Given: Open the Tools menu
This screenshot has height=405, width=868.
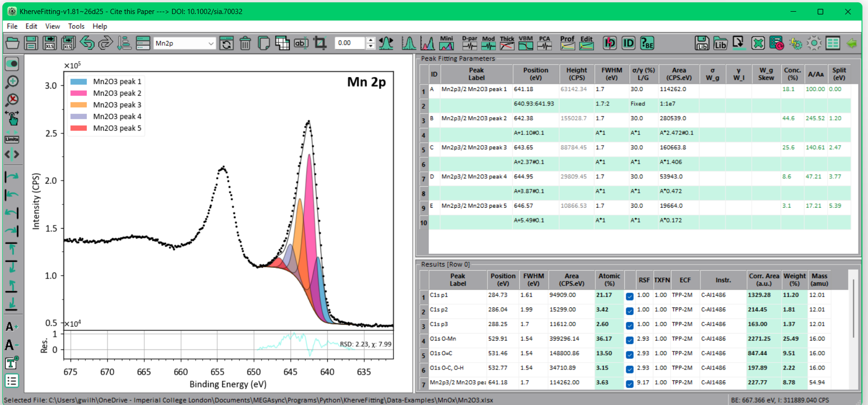Looking at the screenshot, I should (x=76, y=26).
